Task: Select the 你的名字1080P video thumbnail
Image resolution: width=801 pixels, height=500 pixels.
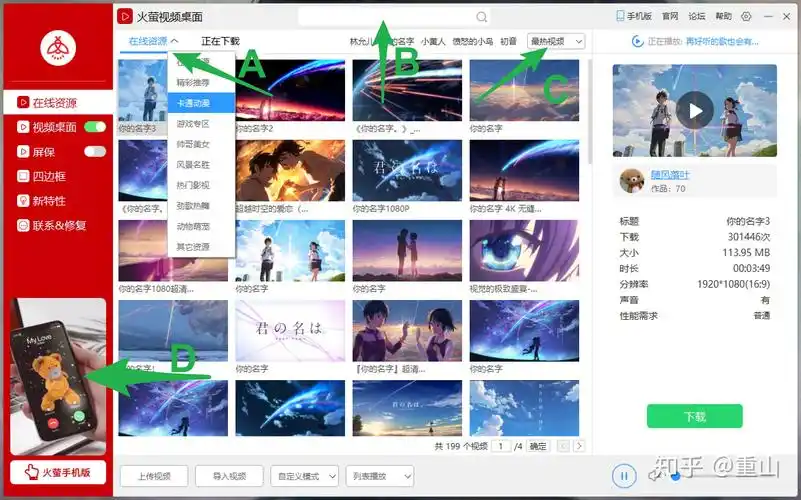Action: click(x=407, y=171)
